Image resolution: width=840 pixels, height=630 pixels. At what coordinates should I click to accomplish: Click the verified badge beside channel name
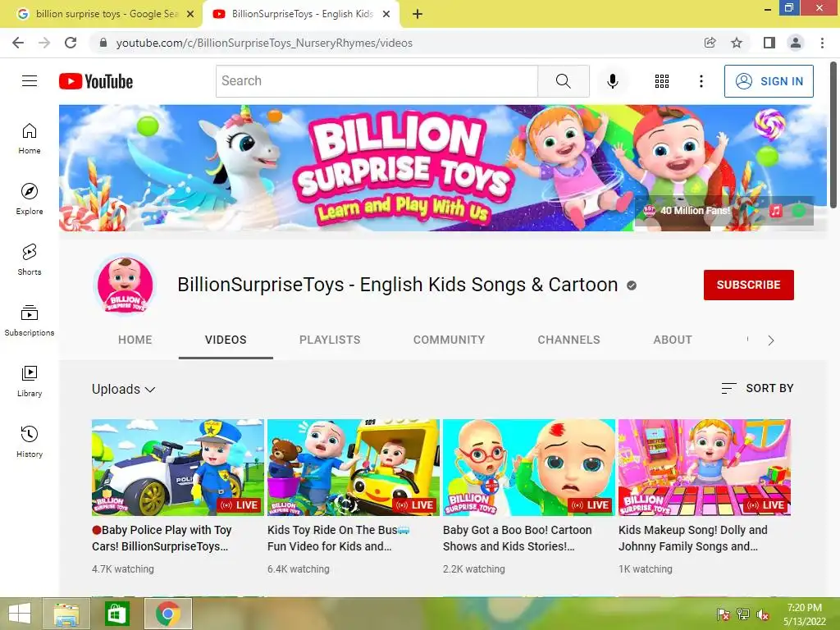[x=632, y=285]
